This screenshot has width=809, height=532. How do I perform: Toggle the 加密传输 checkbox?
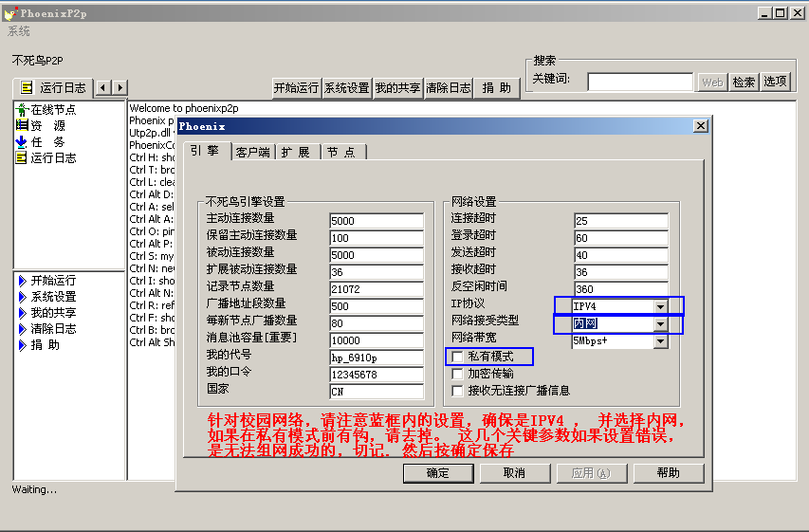pyautogui.click(x=457, y=374)
